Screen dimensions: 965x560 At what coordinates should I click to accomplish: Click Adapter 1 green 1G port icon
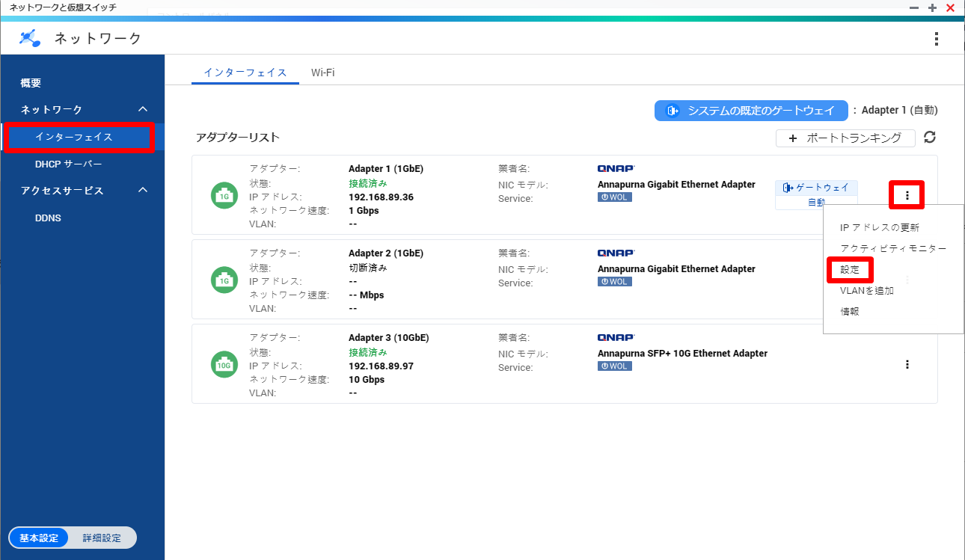[x=224, y=195]
